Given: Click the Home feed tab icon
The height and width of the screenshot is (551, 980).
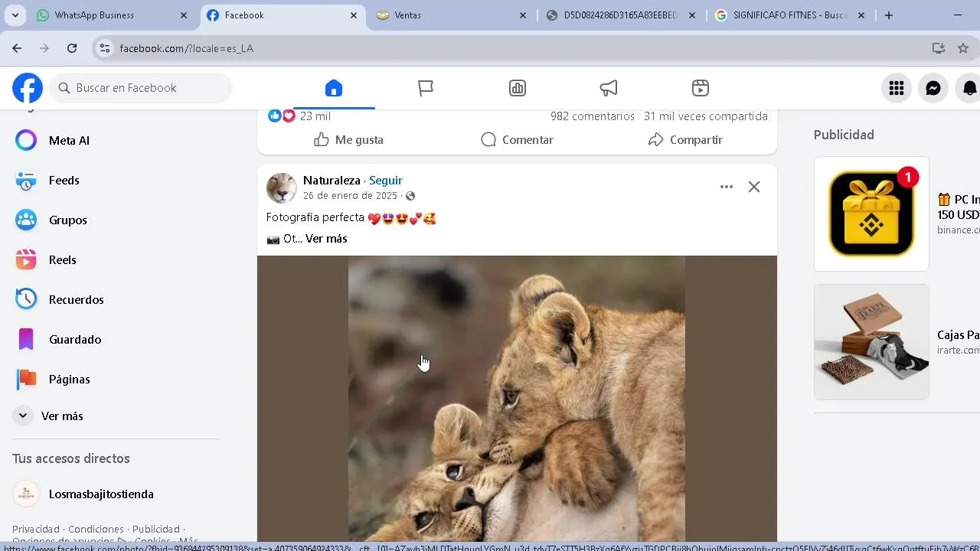Looking at the screenshot, I should [x=334, y=88].
